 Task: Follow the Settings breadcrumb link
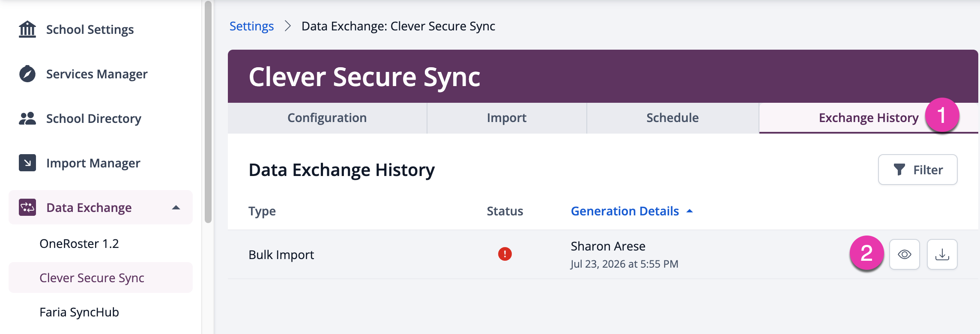(251, 26)
